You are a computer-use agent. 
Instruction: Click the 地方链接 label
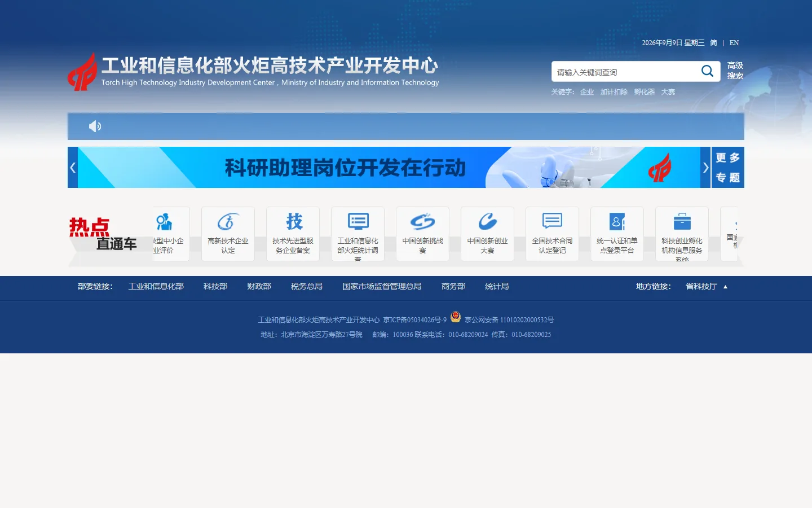point(654,287)
